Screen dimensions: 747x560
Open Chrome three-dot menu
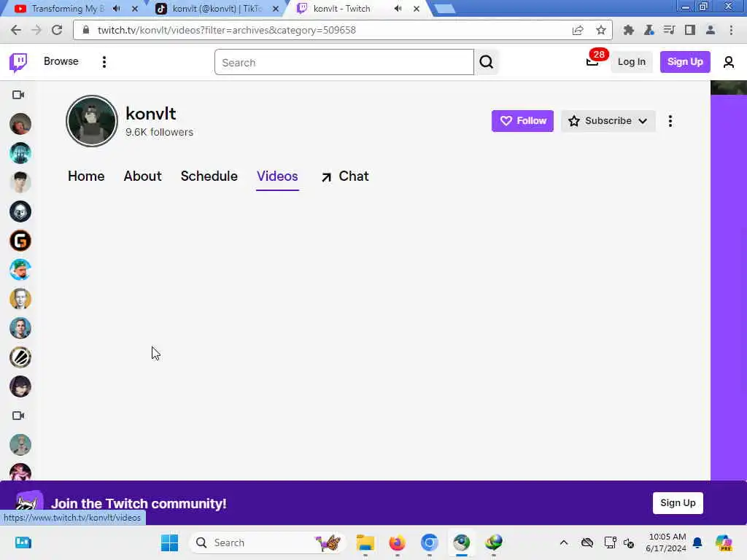coord(731,30)
